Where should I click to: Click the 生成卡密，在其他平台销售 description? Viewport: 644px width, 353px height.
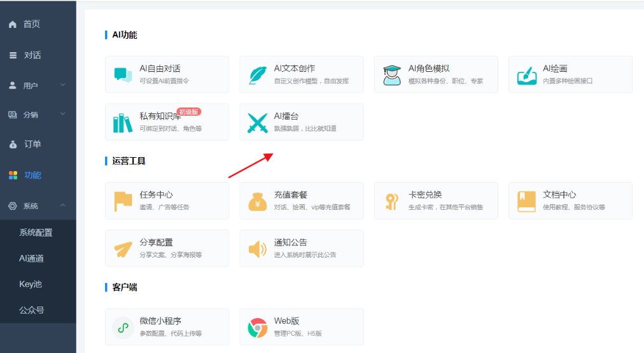click(445, 207)
